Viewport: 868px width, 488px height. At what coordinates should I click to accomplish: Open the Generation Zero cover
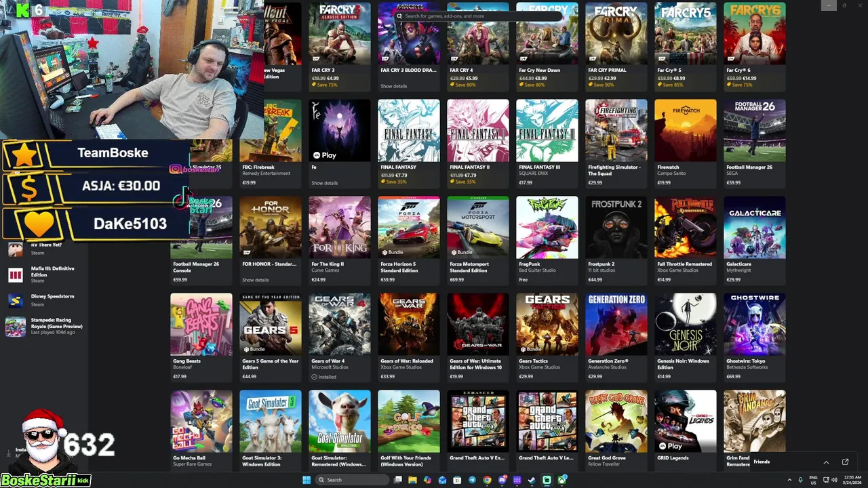[x=616, y=324]
